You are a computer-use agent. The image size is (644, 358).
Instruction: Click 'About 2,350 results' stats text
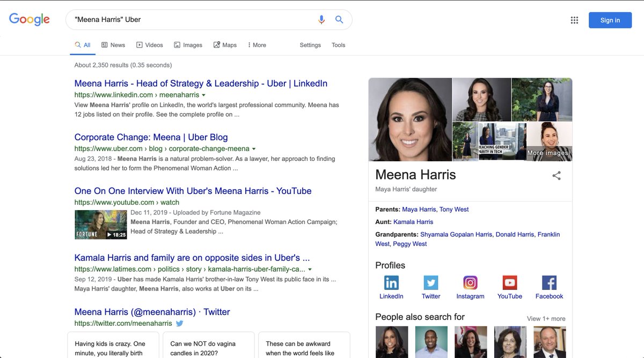[x=123, y=65]
